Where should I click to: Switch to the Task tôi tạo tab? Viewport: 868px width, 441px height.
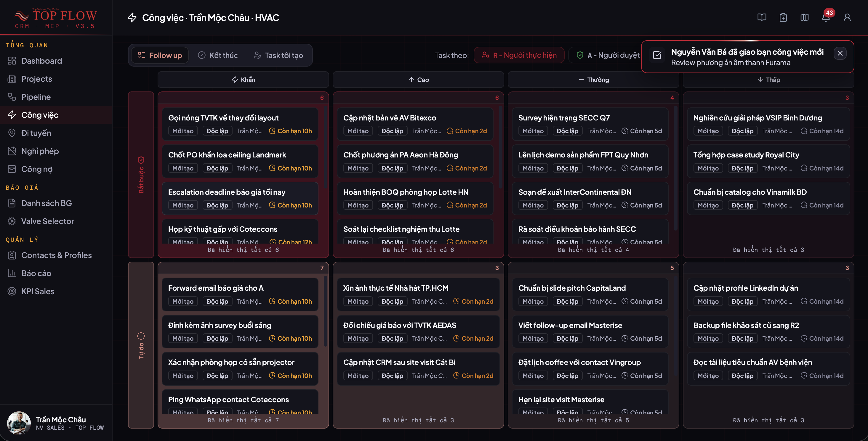coord(278,55)
